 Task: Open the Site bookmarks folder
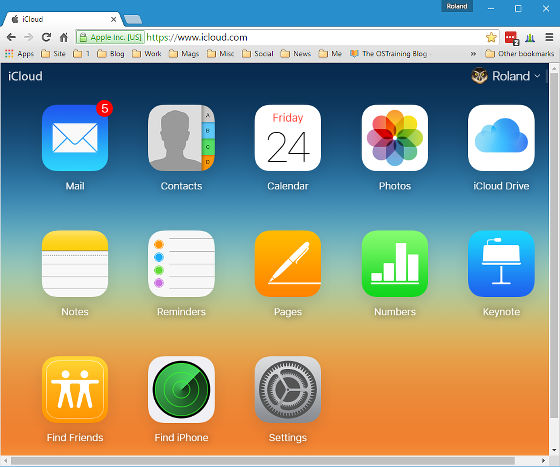53,54
